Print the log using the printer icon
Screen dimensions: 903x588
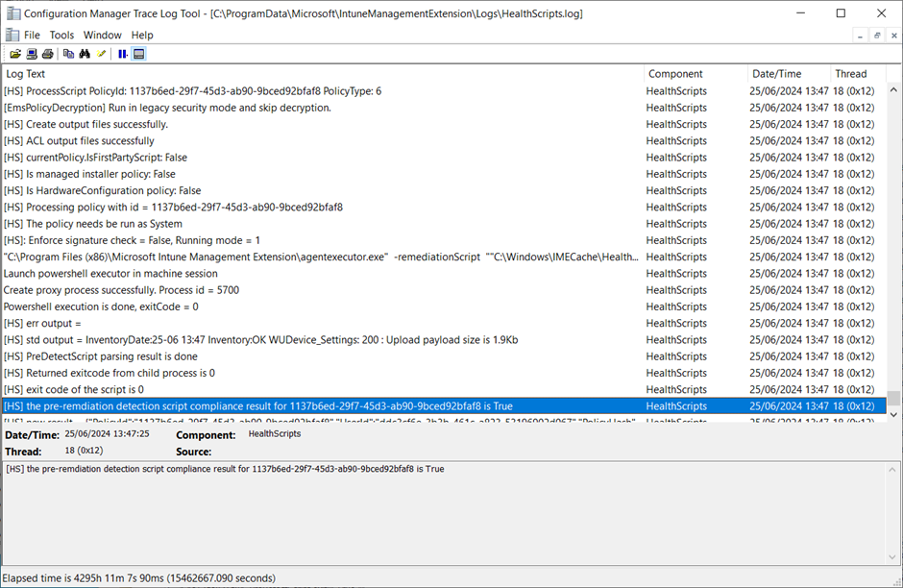click(x=47, y=54)
